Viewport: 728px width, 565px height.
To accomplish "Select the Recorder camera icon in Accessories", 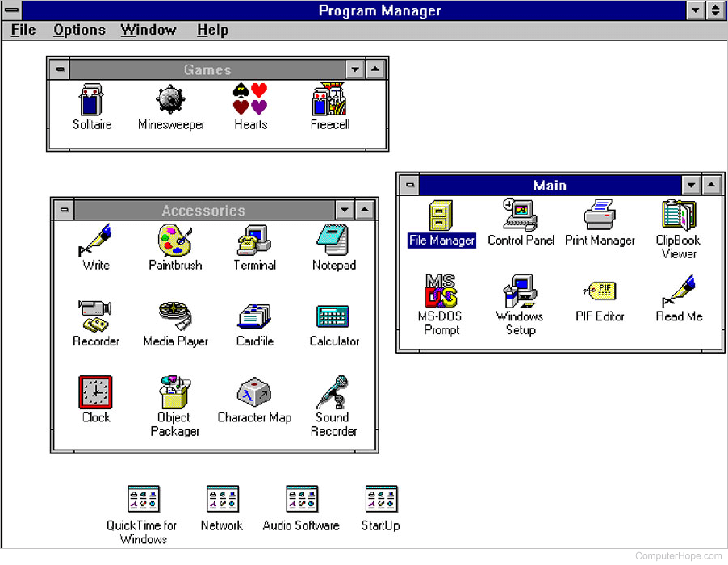I will click(x=95, y=316).
